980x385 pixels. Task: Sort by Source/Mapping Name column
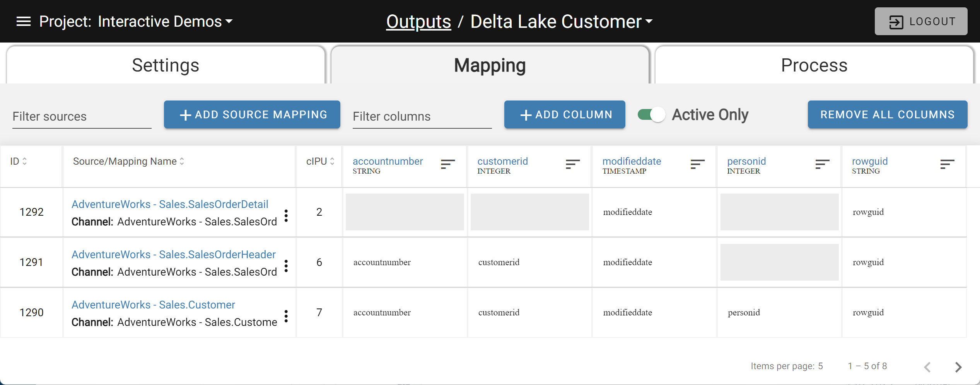129,161
